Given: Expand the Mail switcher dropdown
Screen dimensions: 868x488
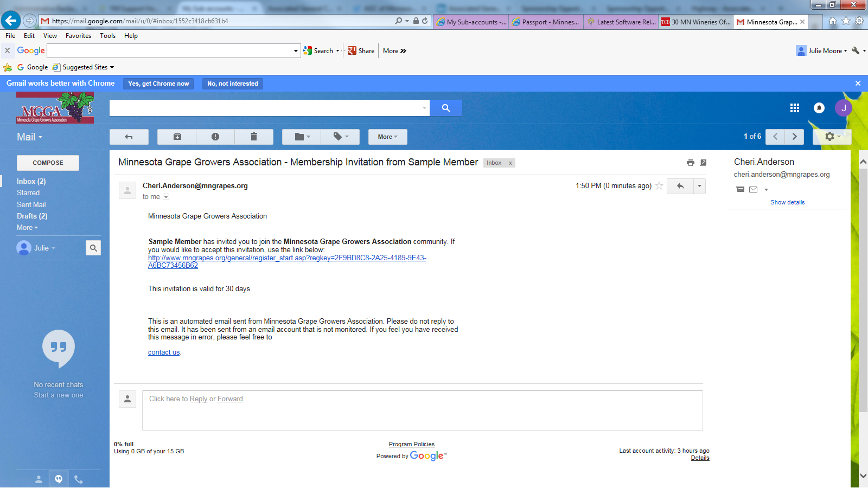Looking at the screenshot, I should (x=29, y=137).
